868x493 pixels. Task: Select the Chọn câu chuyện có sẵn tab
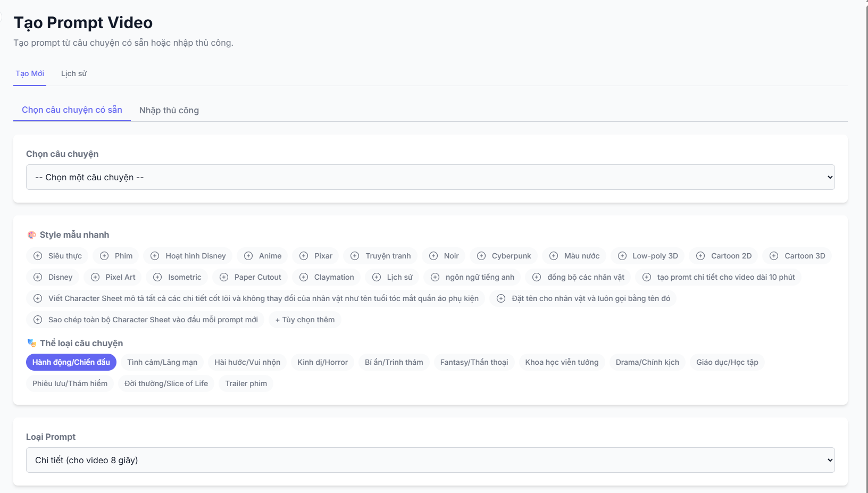click(x=72, y=110)
